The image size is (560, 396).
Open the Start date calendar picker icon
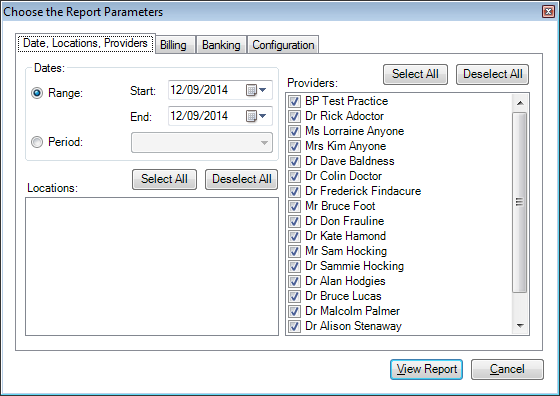pos(256,90)
